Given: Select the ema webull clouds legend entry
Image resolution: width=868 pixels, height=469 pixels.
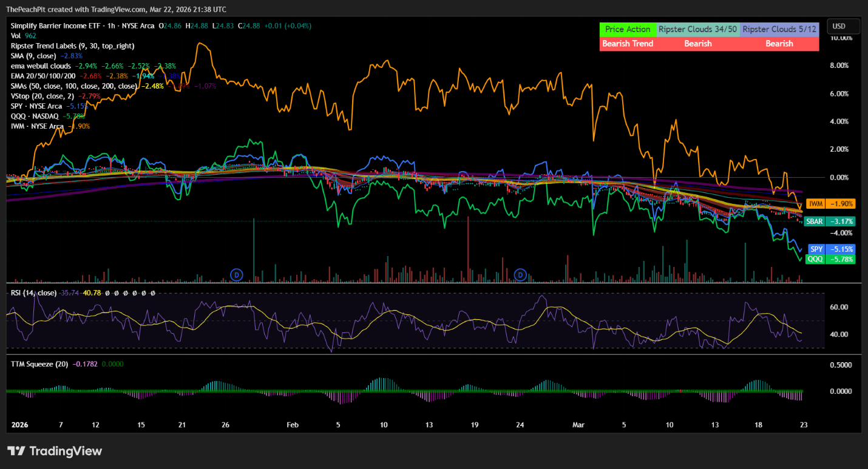Looking at the screenshot, I should 41,66.
